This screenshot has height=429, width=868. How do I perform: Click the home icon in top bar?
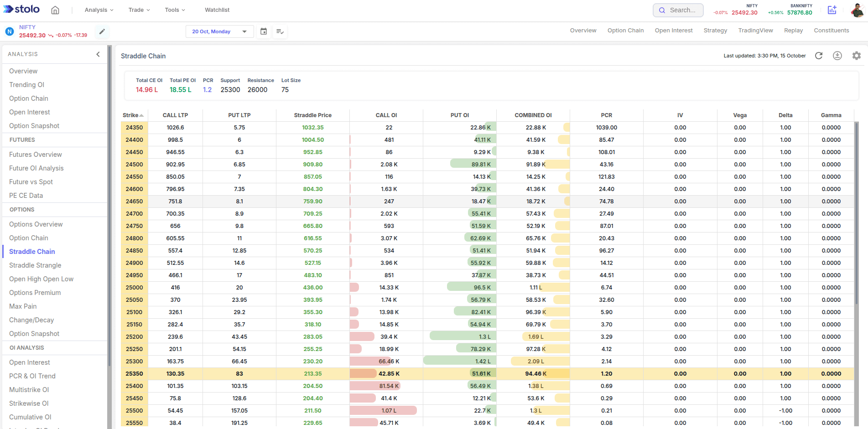pos(55,10)
